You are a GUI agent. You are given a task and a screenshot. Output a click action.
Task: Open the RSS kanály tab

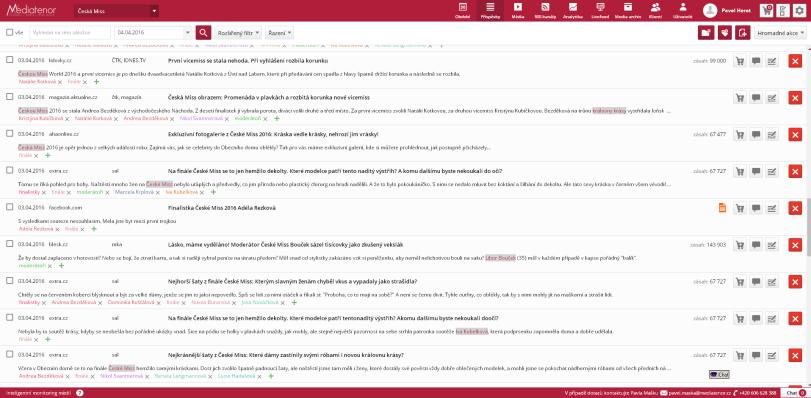pyautogui.click(x=545, y=10)
